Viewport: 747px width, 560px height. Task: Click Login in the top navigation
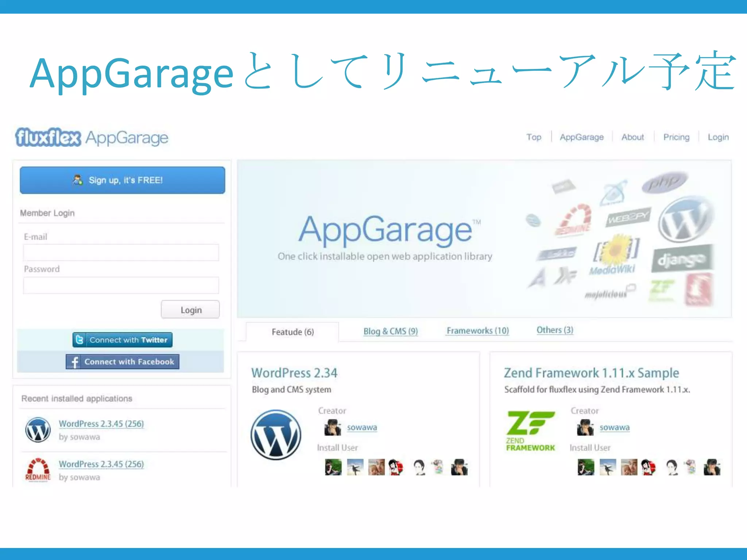718,137
